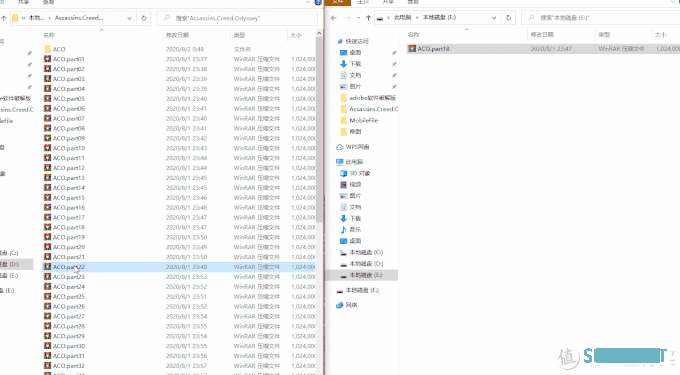
Task: Select ACO.part22 file name in left window
Action: [69, 267]
